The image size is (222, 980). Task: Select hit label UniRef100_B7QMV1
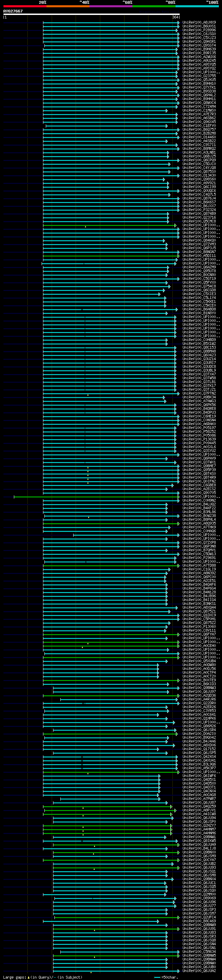199,550
